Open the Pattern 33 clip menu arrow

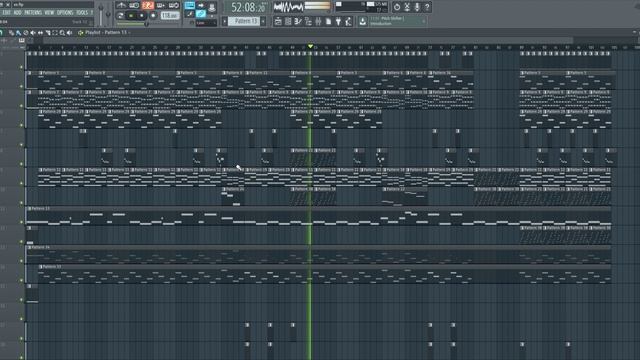click(x=41, y=267)
